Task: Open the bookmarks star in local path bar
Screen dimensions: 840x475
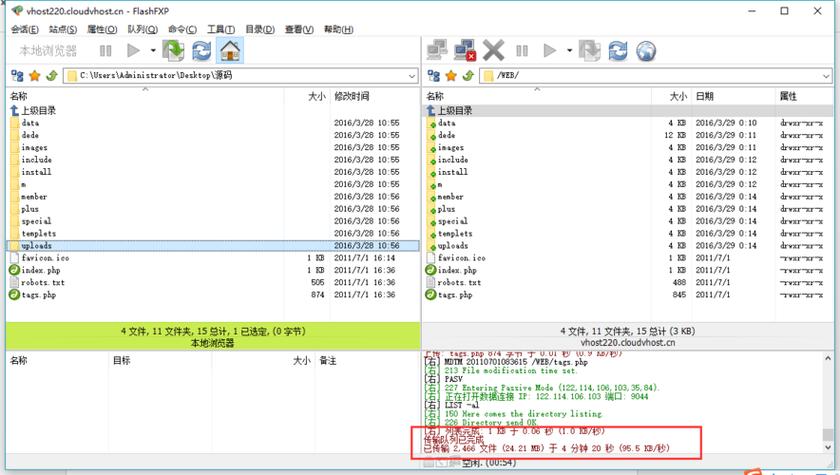Action: (34, 76)
